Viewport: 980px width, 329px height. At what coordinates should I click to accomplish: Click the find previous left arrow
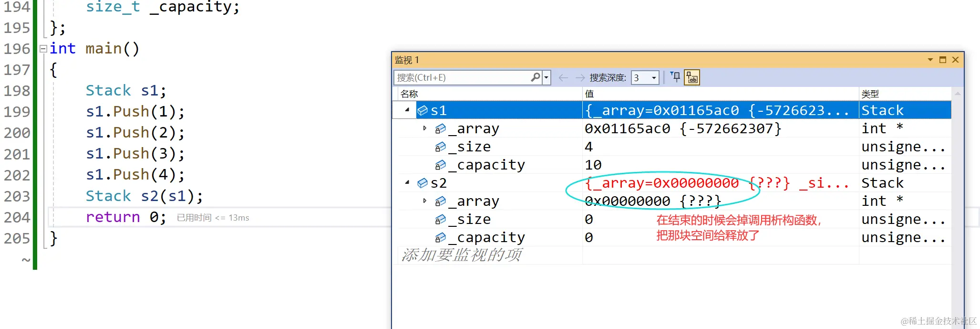click(x=563, y=77)
